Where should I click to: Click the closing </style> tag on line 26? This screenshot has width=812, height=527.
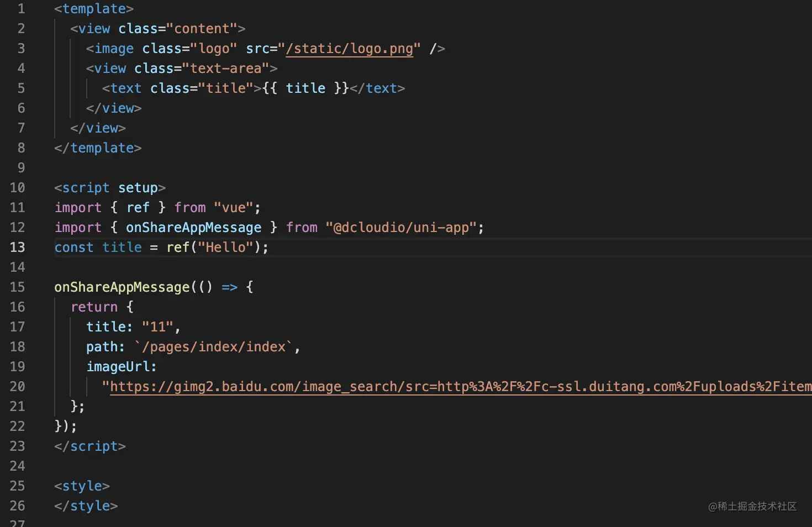click(x=86, y=506)
